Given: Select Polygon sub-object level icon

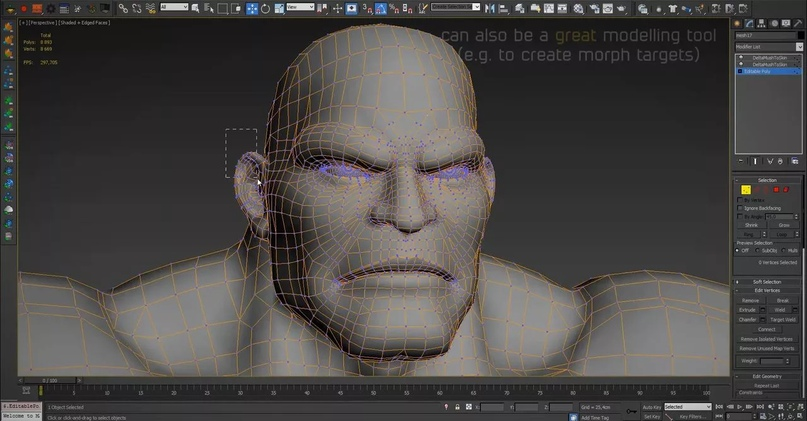Looking at the screenshot, I should (x=776, y=190).
